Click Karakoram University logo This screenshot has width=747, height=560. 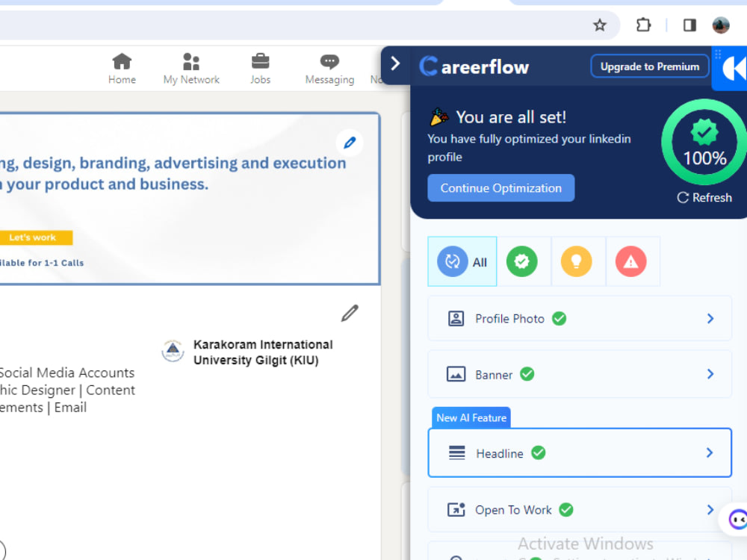(x=173, y=351)
